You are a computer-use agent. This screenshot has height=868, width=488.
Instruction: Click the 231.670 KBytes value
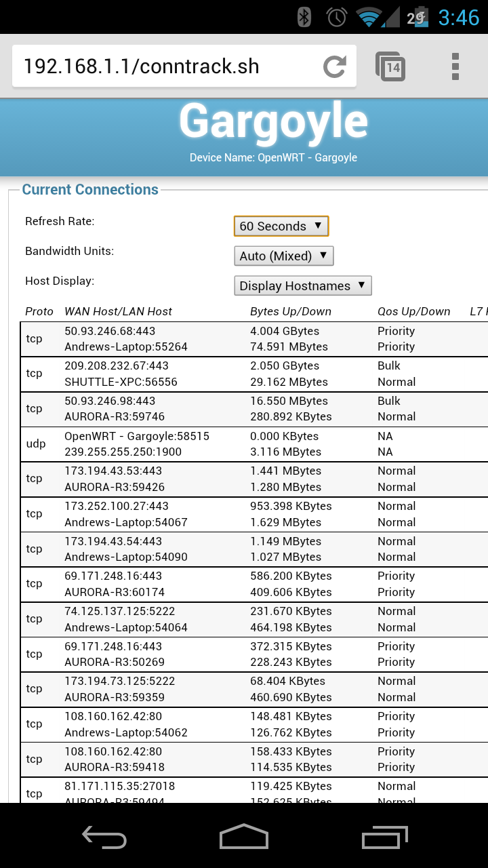point(291,611)
